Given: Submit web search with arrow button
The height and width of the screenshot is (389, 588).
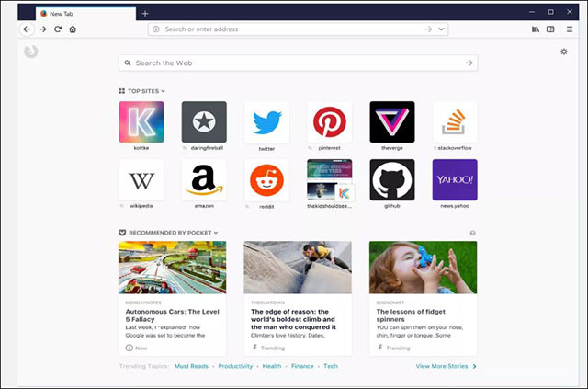Looking at the screenshot, I should coord(469,63).
